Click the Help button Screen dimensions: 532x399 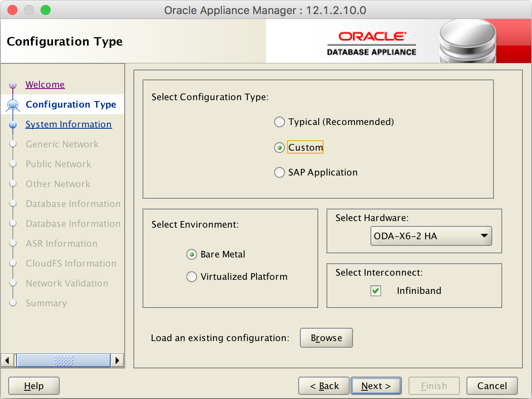click(x=34, y=386)
